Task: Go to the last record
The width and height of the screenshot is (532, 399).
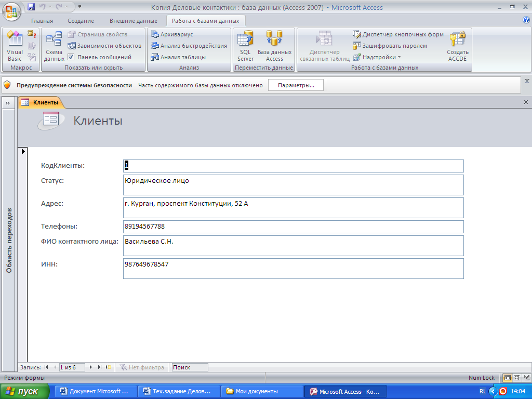Action: [x=99, y=367]
